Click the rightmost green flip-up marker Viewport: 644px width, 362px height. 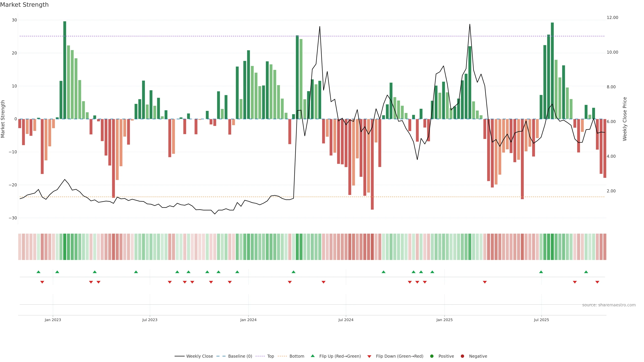click(586, 272)
